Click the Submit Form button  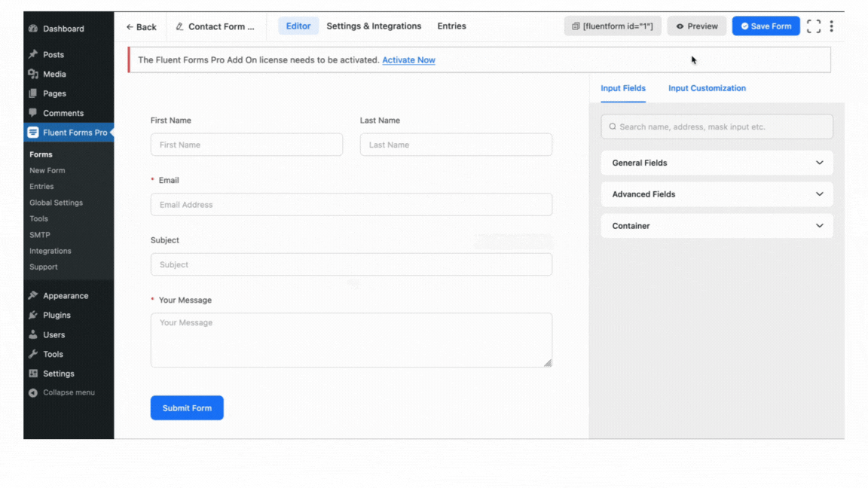(x=187, y=407)
